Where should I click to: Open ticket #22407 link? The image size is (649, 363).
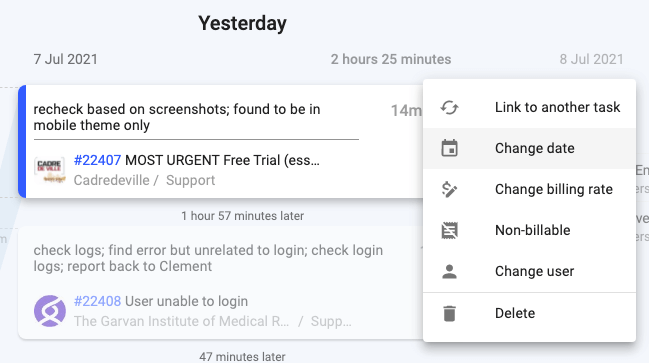97,160
